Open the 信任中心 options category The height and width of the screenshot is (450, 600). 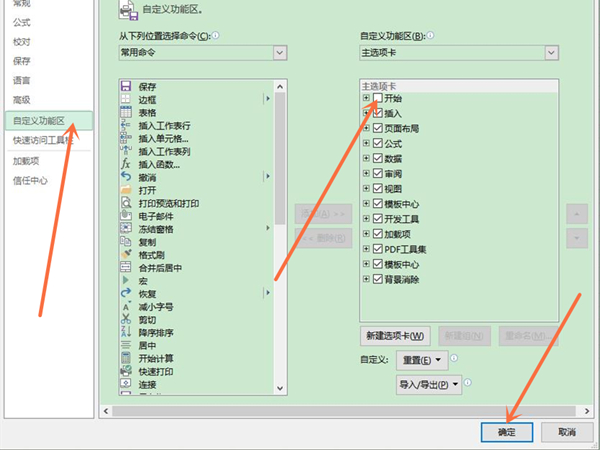pyautogui.click(x=30, y=180)
